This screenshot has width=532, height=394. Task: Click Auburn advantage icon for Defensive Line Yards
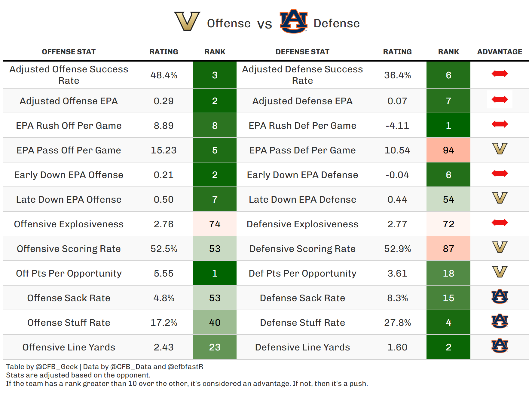click(500, 346)
